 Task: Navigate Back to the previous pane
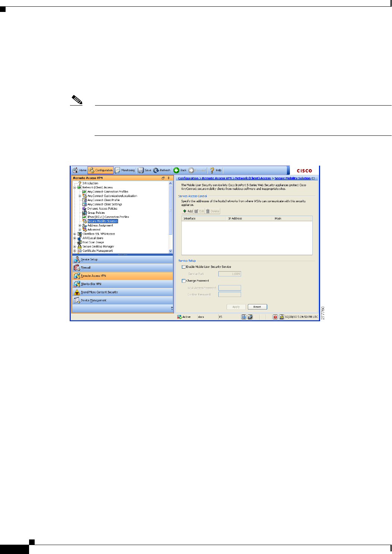(x=180, y=170)
